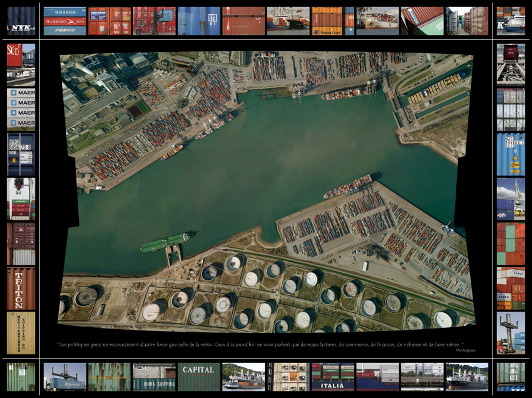The height and width of the screenshot is (398, 532).
Task: Click the container ship docked at upper quay
Action: click(346, 93)
